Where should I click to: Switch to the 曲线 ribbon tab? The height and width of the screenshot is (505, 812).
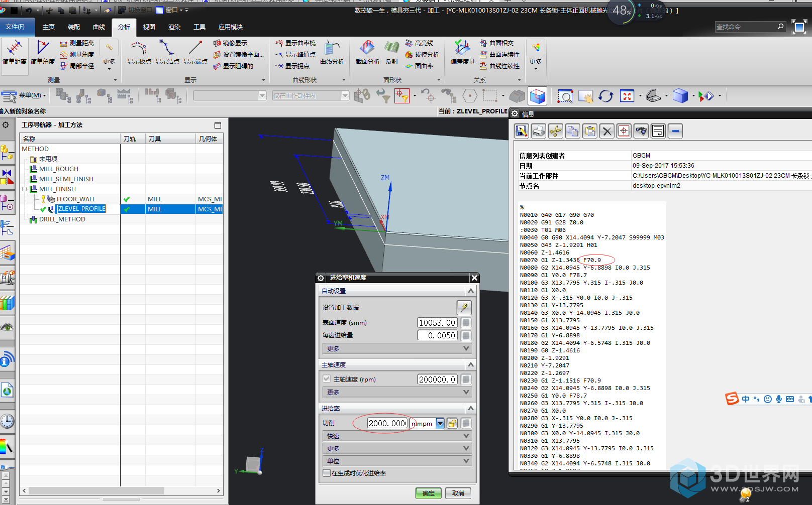coord(99,27)
